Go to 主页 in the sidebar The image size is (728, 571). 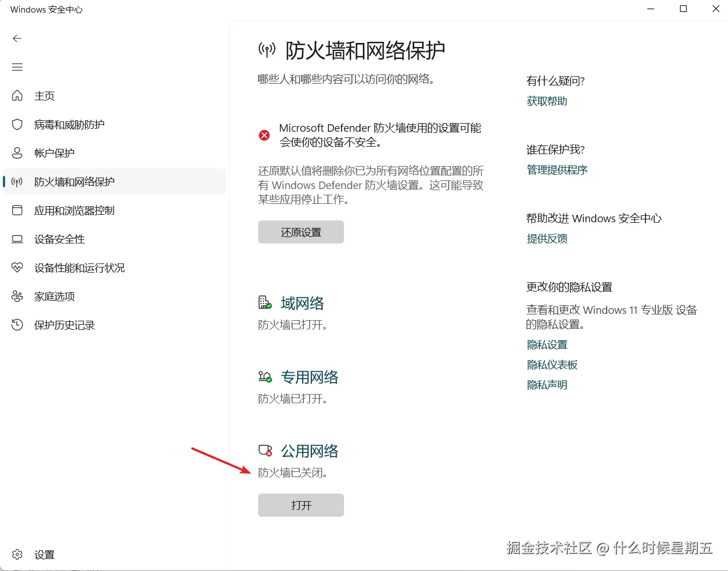click(x=114, y=96)
